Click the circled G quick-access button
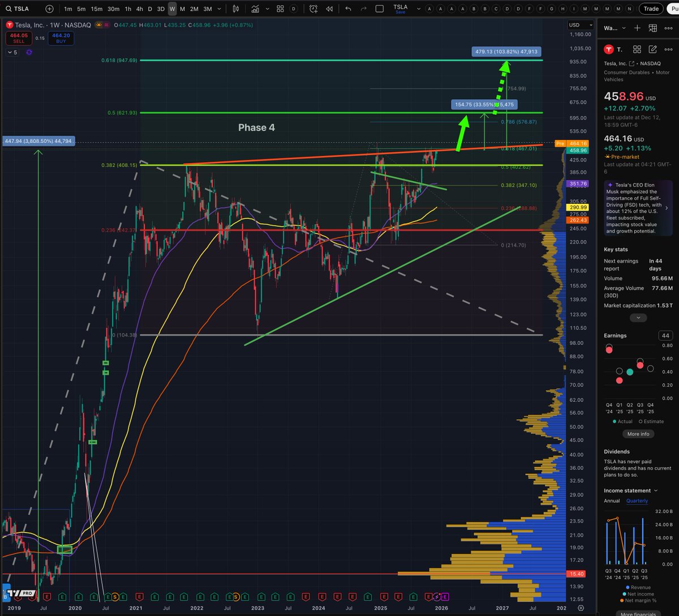679x616 pixels. pos(552,8)
